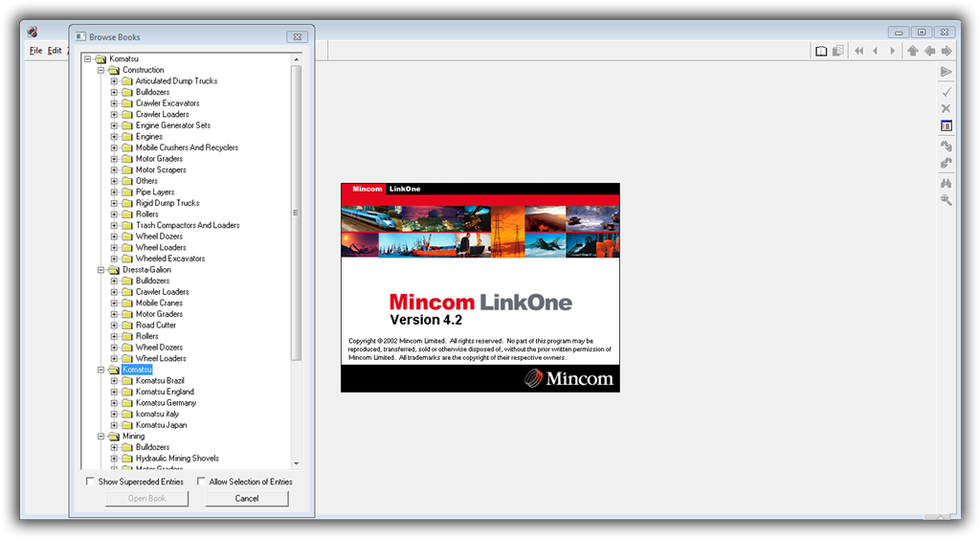
Task: Select Others folder entry
Action: [146, 181]
